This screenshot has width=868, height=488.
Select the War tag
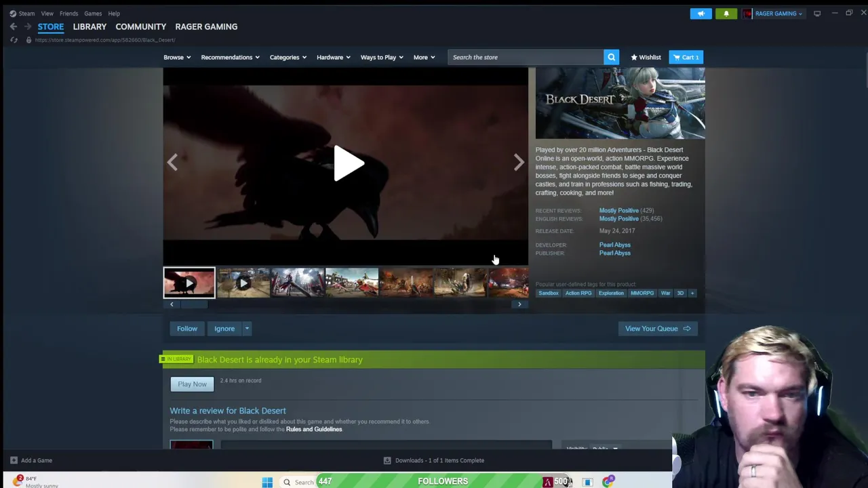click(665, 293)
